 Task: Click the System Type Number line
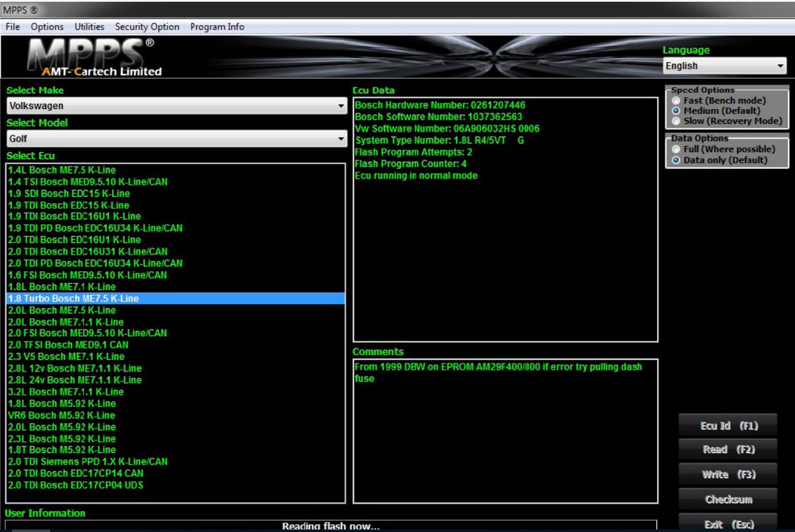pos(439,140)
